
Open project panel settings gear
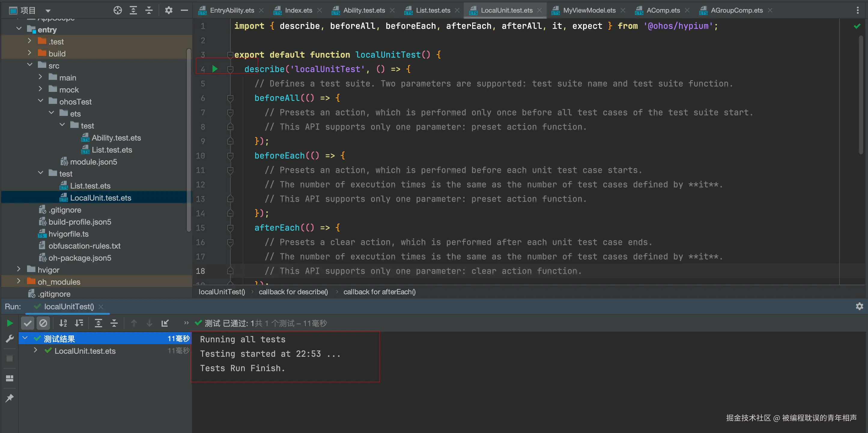pos(168,11)
